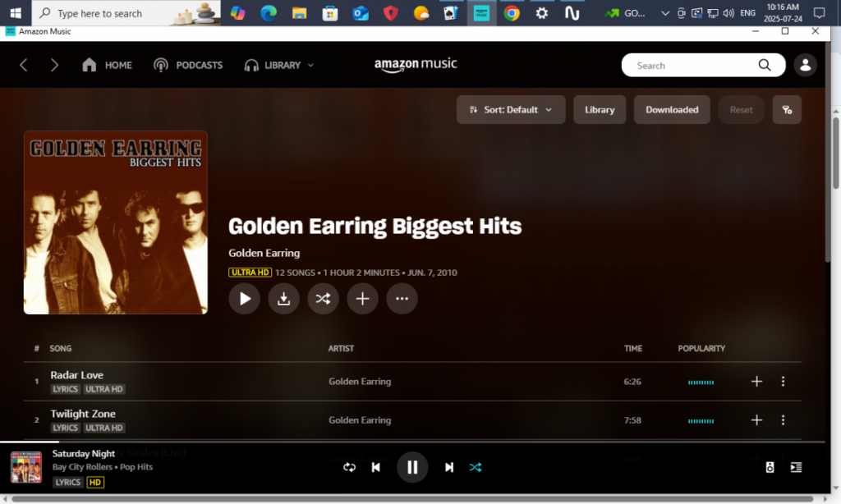Open the Windows notification center
The width and height of the screenshot is (841, 504).
click(819, 13)
